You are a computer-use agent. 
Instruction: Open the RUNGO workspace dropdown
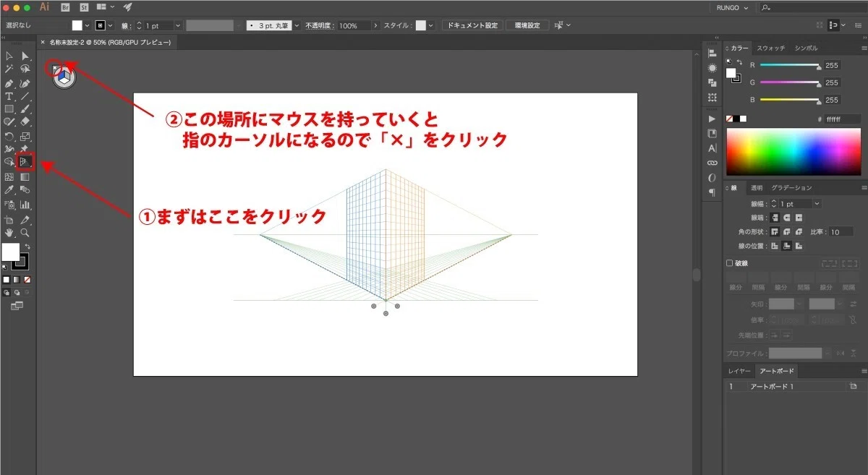pos(731,7)
